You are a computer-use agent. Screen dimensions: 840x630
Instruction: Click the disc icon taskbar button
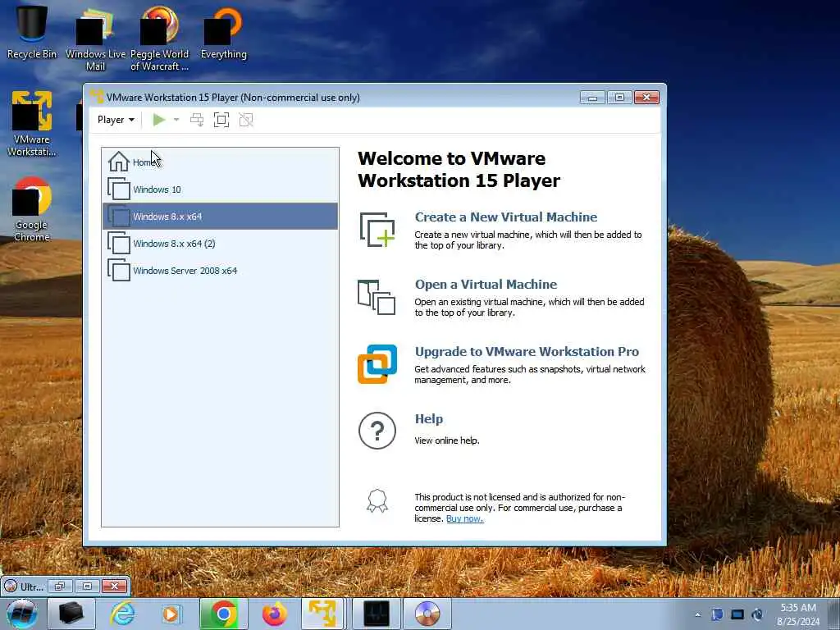[427, 614]
